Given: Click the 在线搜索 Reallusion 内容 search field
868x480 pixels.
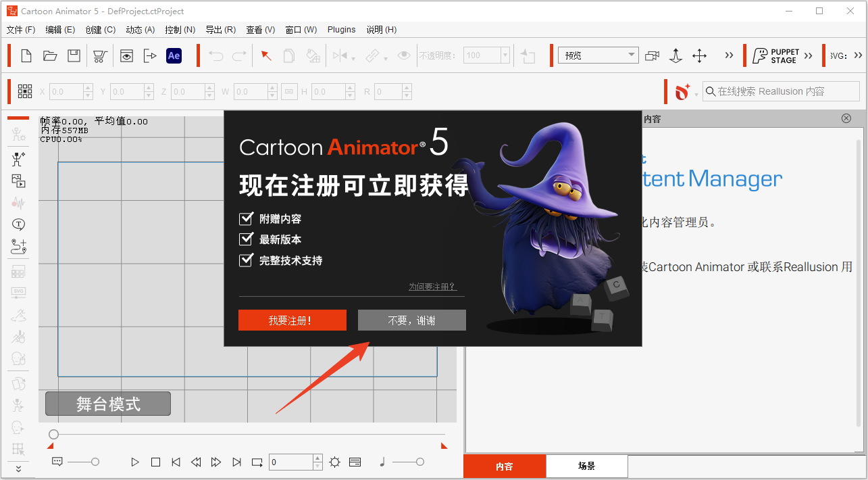Looking at the screenshot, I should [782, 91].
